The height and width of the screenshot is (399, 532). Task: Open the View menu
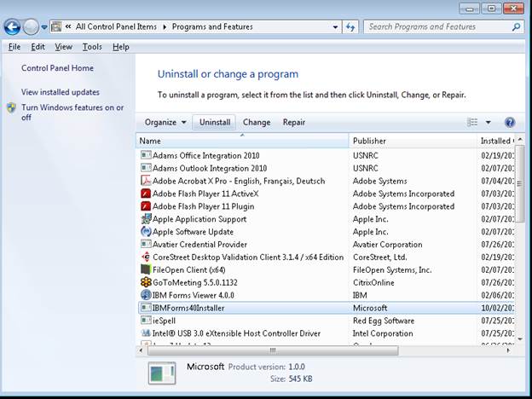(x=63, y=47)
